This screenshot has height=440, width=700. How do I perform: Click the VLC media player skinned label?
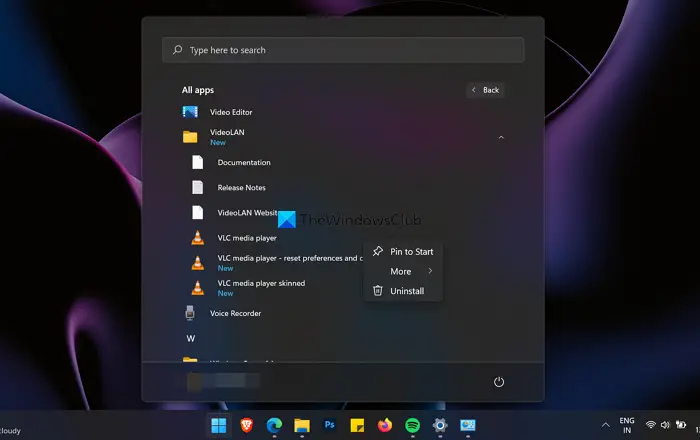(x=261, y=283)
